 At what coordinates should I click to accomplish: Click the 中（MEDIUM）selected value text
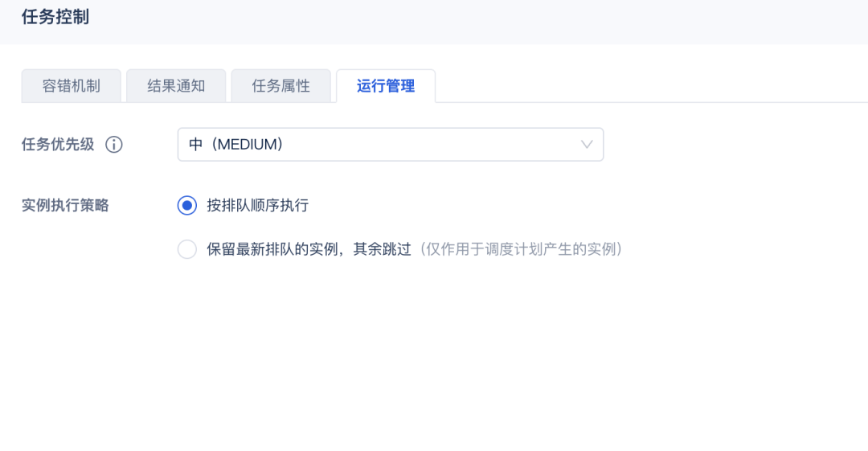[236, 145]
